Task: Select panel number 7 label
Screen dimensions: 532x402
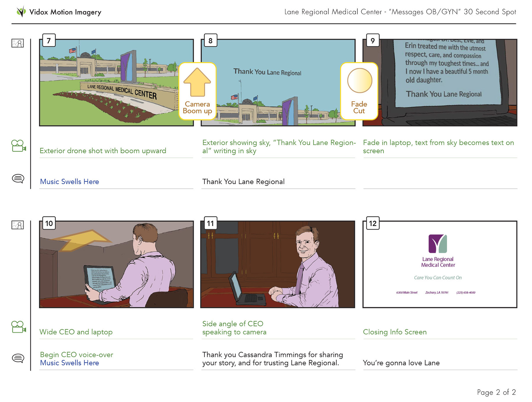Action: [x=49, y=40]
